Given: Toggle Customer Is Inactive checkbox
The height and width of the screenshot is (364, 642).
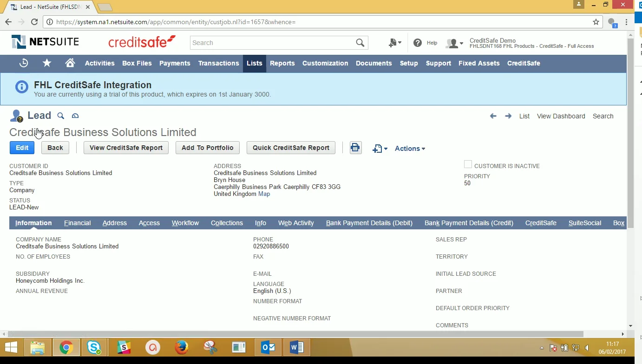Looking at the screenshot, I should [x=468, y=164].
